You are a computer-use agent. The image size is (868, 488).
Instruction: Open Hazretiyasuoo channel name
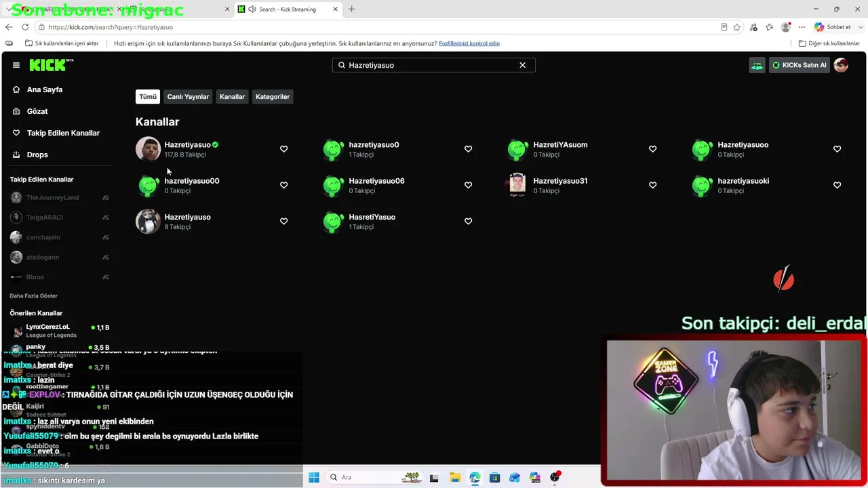[x=743, y=145]
